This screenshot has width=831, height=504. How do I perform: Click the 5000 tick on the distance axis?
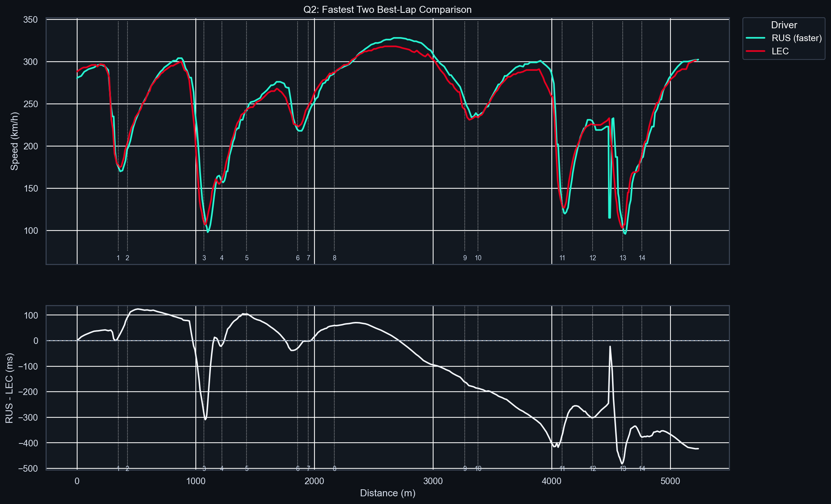click(x=670, y=481)
